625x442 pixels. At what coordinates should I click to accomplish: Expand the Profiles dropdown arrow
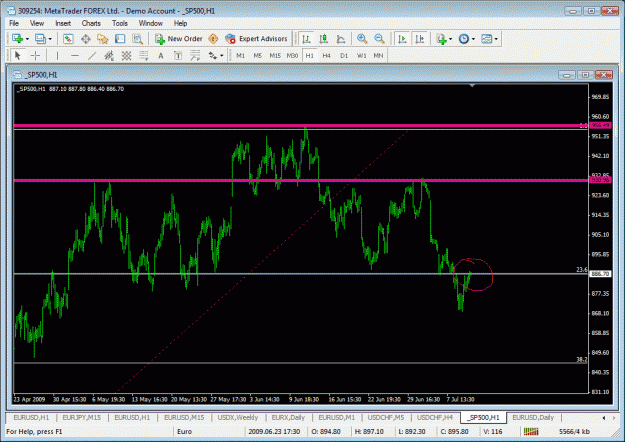click(x=50, y=39)
